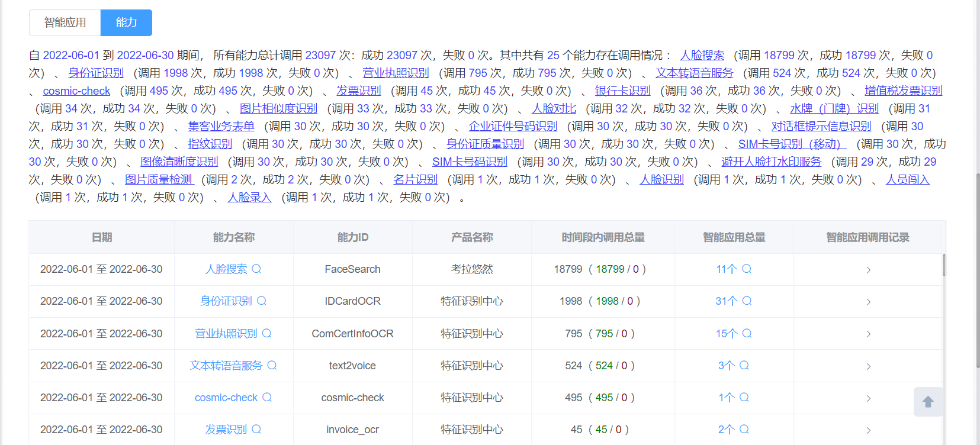
Task: Click magnifier icon next to 31个
Action: click(x=747, y=301)
